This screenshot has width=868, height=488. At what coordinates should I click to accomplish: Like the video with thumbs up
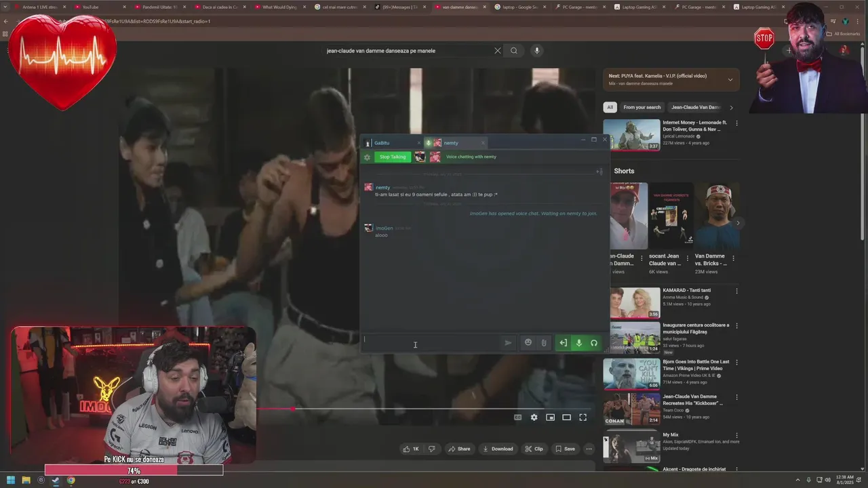pos(411,449)
